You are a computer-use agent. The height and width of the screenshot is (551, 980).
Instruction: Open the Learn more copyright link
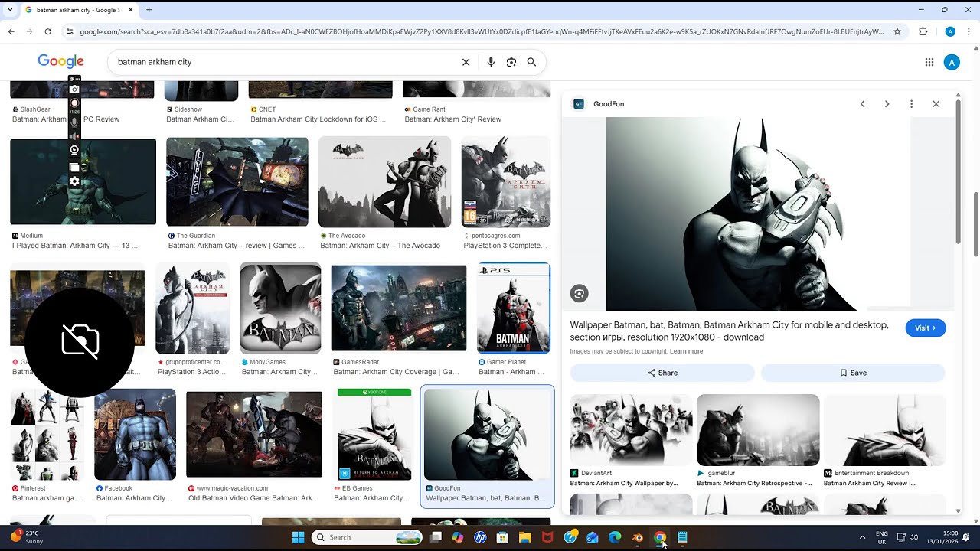pos(686,351)
